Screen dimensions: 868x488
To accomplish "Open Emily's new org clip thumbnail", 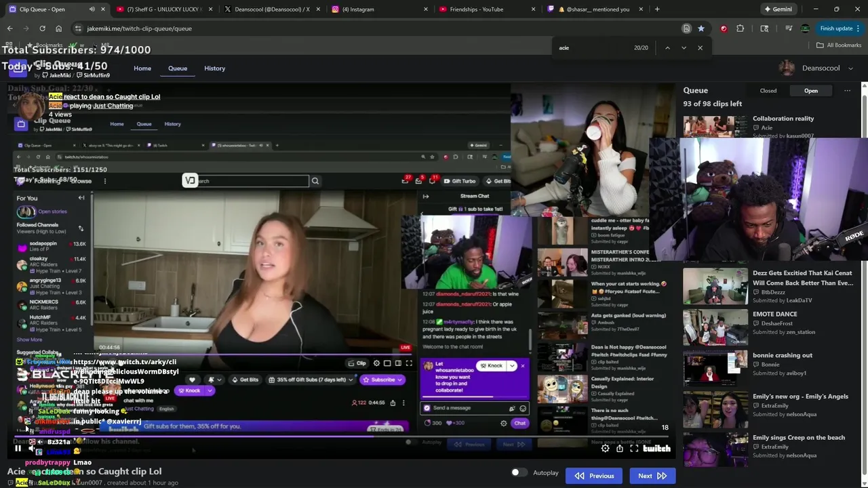I will coord(715,409).
